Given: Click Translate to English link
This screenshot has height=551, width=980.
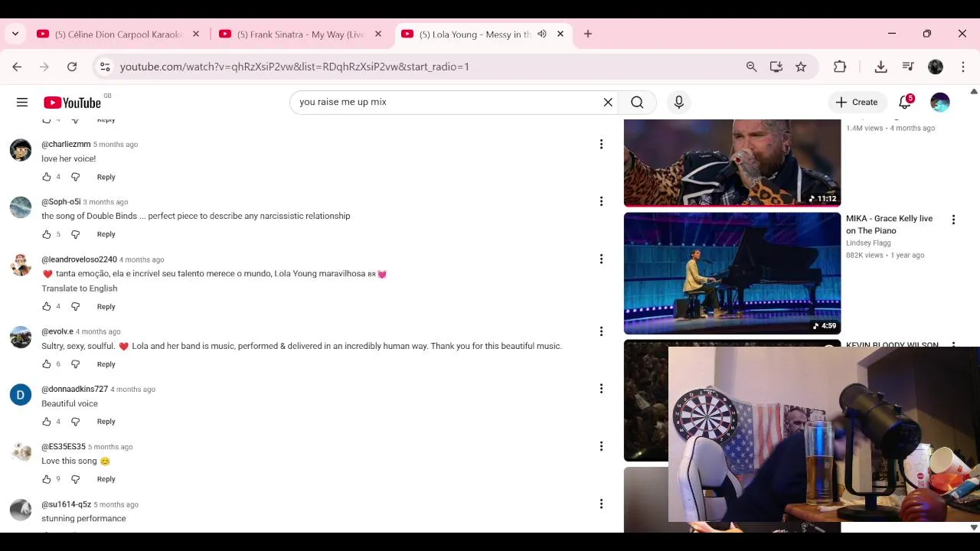Looking at the screenshot, I should click(80, 289).
